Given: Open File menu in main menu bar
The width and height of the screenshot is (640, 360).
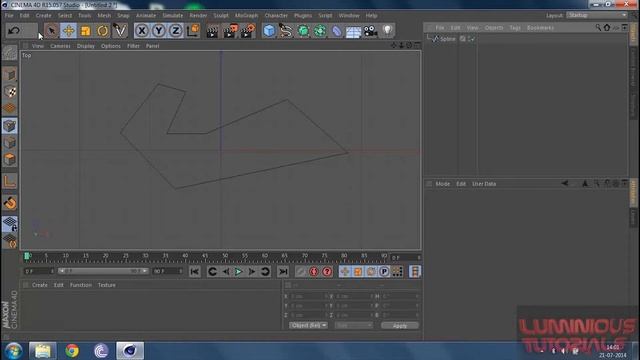Looking at the screenshot, I should (x=9, y=16).
